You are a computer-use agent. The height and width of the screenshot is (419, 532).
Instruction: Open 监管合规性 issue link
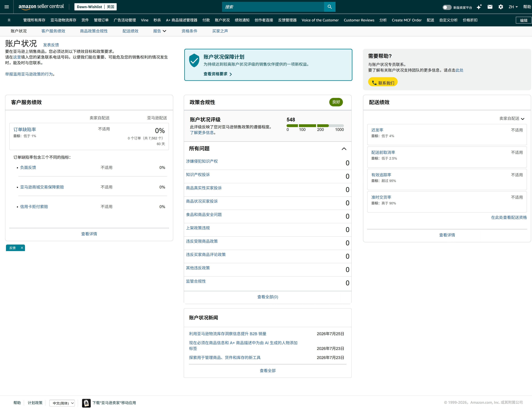coord(196,281)
